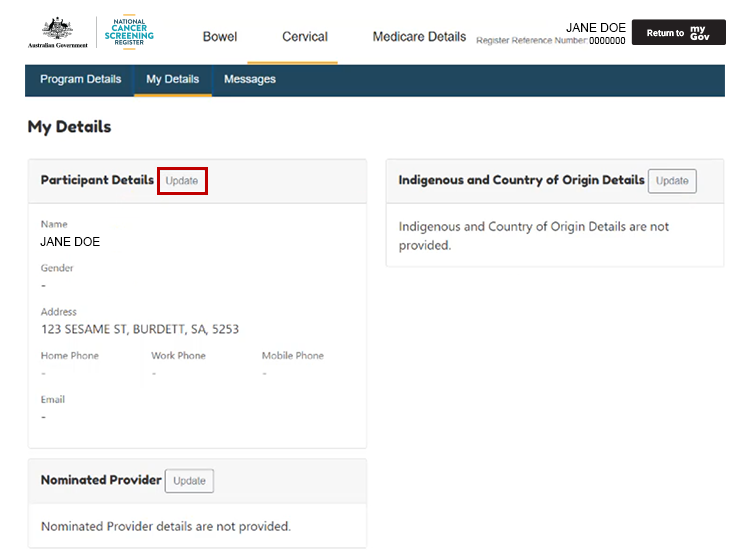Viewport: 750px width, 550px height.
Task: Click the Return to myGov button
Action: 678,33
